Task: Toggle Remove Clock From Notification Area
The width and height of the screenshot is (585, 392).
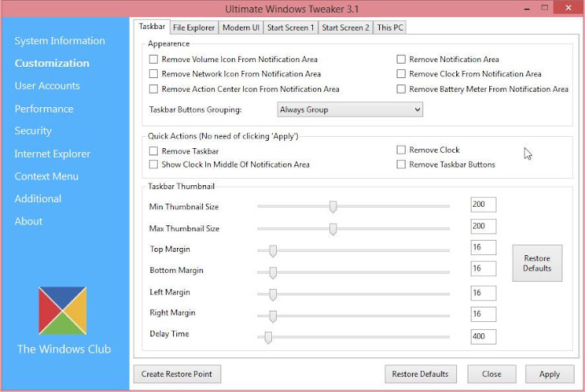Action: pyautogui.click(x=401, y=74)
